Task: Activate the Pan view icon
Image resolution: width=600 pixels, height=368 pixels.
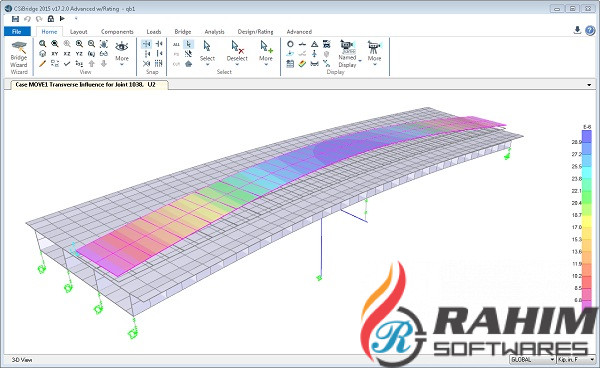Action: (x=104, y=44)
